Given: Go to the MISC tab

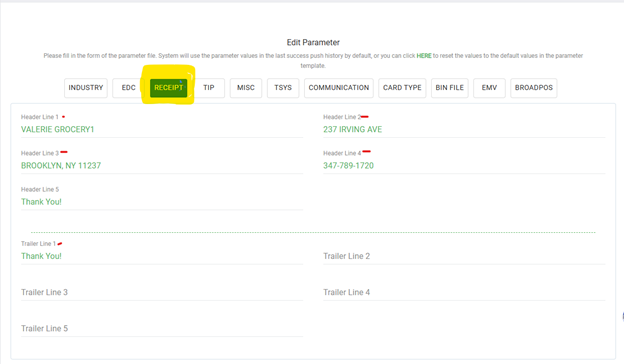Looking at the screenshot, I should [x=246, y=88].
